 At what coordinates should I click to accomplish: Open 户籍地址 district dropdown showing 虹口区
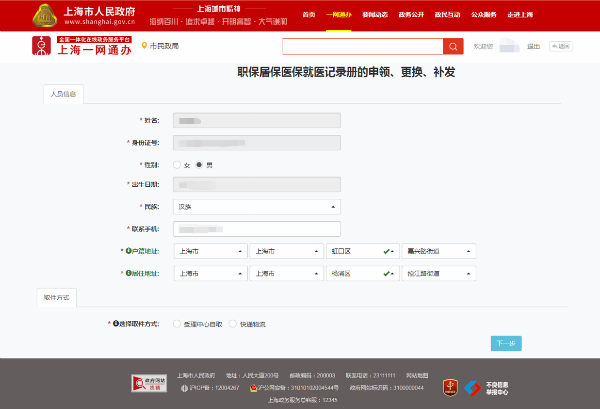tap(363, 251)
